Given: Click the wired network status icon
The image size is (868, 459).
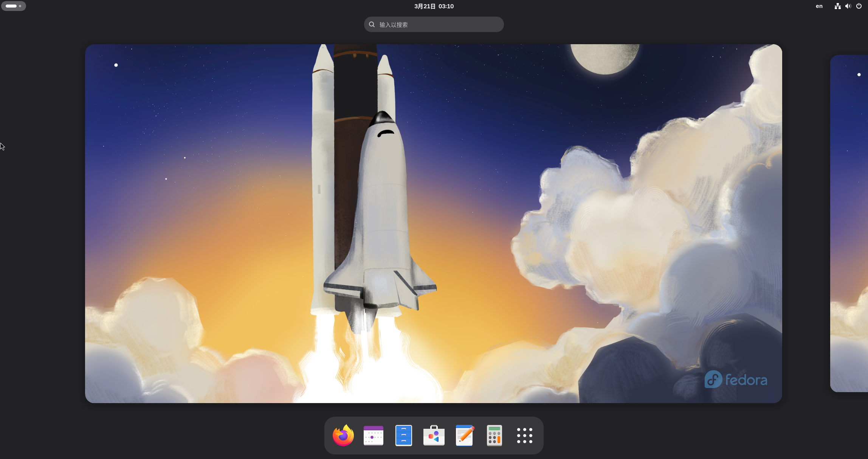Looking at the screenshot, I should click(838, 6).
